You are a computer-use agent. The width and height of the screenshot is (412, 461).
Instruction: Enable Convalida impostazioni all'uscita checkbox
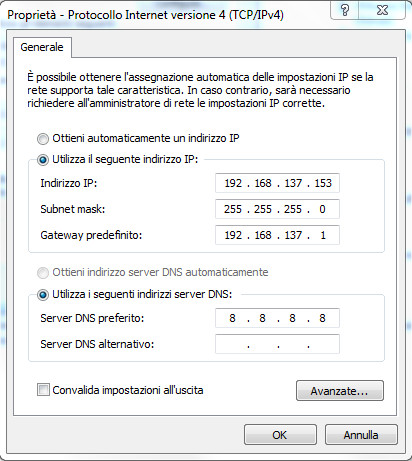[x=43, y=390]
